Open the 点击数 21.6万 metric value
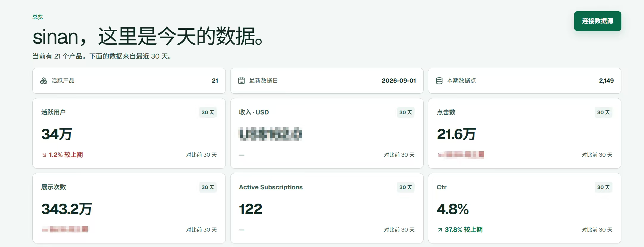The image size is (644, 247). (456, 134)
